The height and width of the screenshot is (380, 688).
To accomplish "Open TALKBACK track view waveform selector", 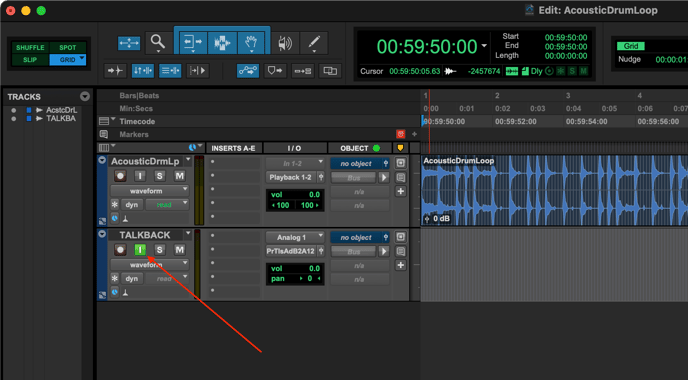I will 149,265.
